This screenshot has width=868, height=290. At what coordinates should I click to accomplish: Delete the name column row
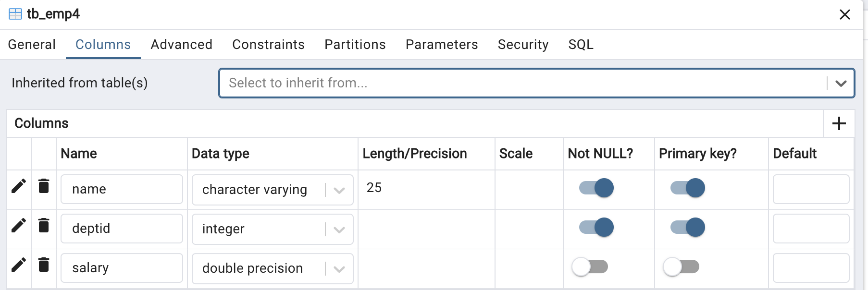click(44, 186)
